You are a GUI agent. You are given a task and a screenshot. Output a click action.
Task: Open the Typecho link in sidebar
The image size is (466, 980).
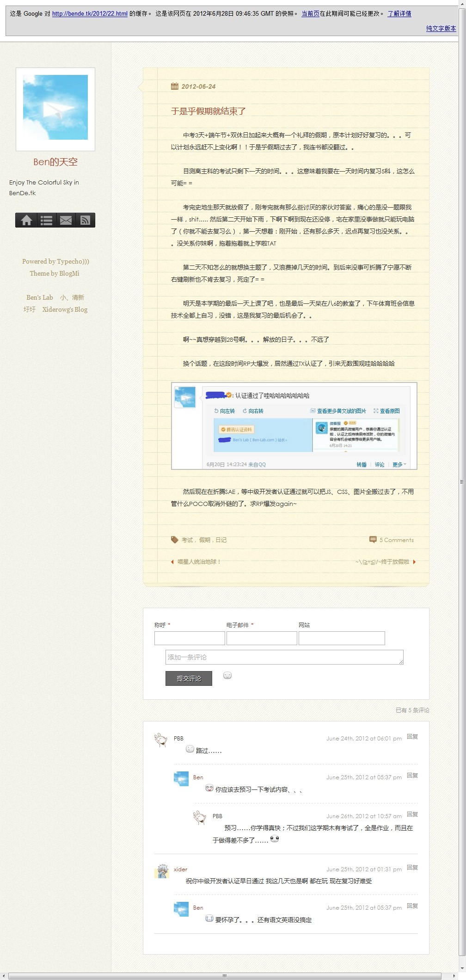tap(73, 261)
